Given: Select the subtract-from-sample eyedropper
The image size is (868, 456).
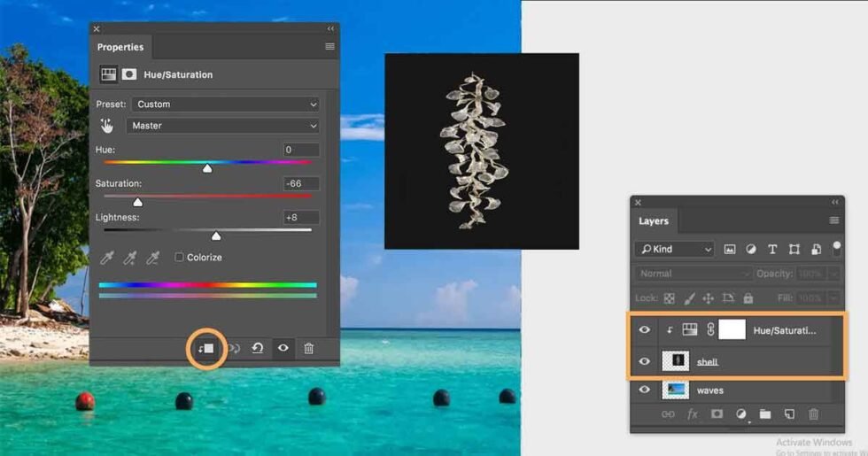Looking at the screenshot, I should point(152,258).
